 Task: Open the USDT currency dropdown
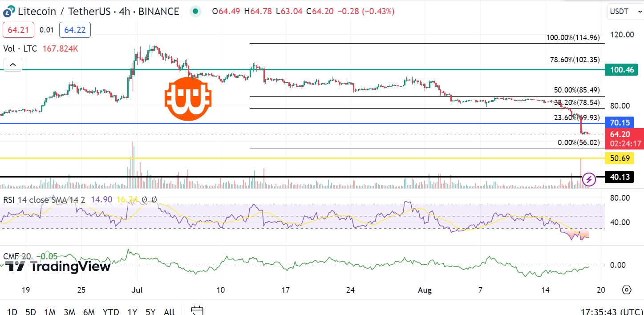(x=625, y=11)
